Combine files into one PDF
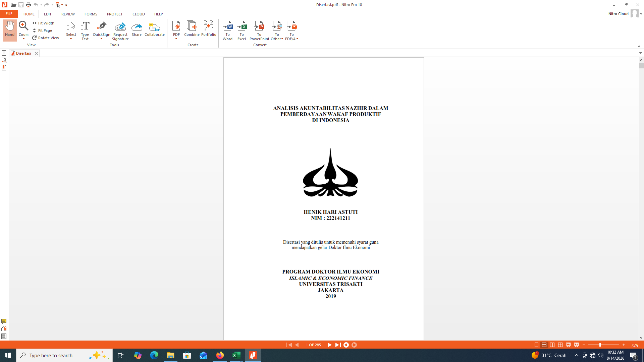 pyautogui.click(x=192, y=29)
